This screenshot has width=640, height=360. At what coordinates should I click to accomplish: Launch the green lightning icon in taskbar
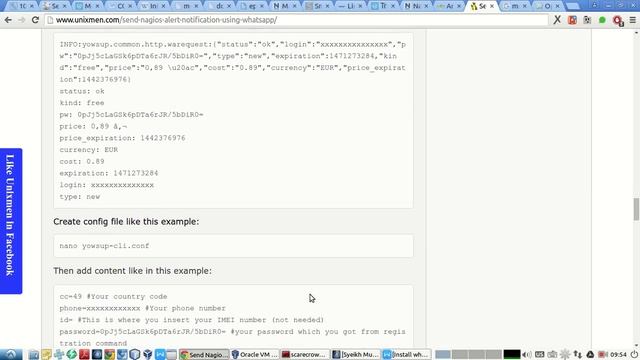(x=71, y=354)
